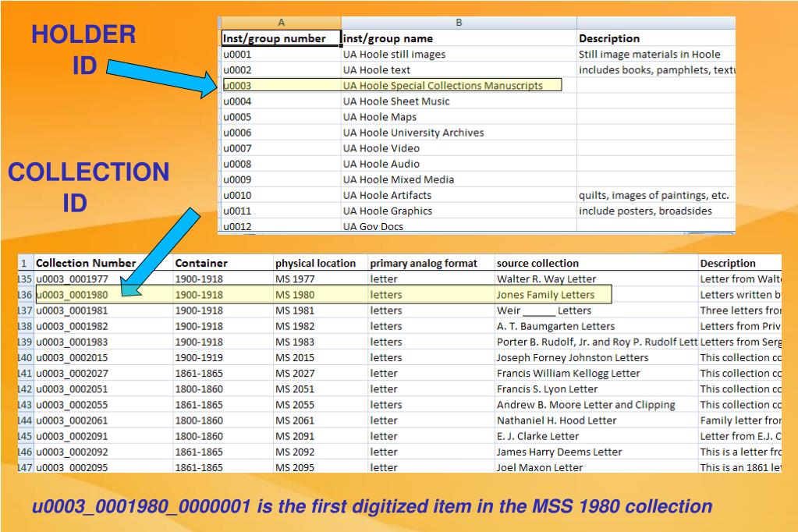The image size is (798, 532).
Task: Click 'Joseph Forney Johnston Letters' cell
Action: click(597, 357)
